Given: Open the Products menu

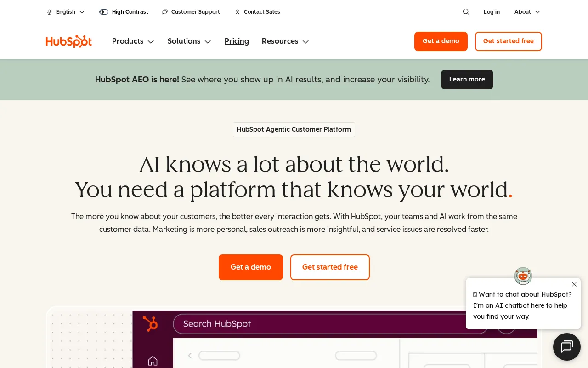Looking at the screenshot, I should [133, 41].
